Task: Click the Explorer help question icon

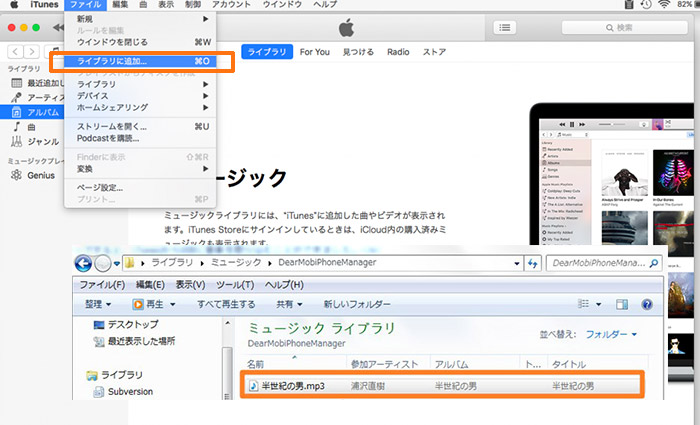Action: (647, 304)
